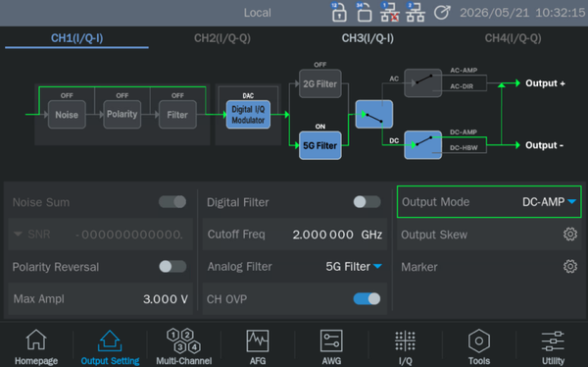Click the Marker row label
The image size is (588, 367).
click(x=418, y=267)
